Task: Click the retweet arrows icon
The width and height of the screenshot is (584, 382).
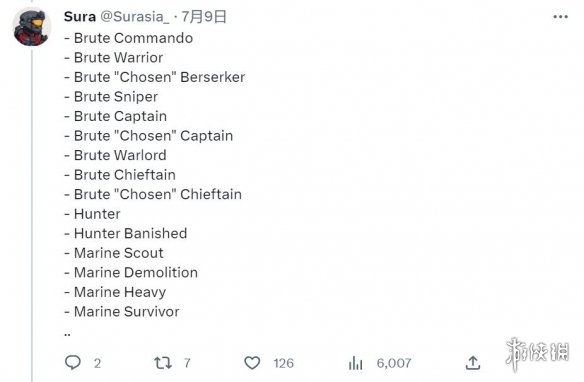Action: [x=163, y=363]
